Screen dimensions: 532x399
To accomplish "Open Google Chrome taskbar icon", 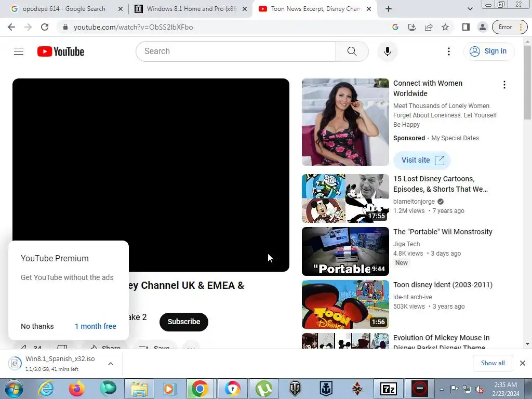I will point(199,389).
